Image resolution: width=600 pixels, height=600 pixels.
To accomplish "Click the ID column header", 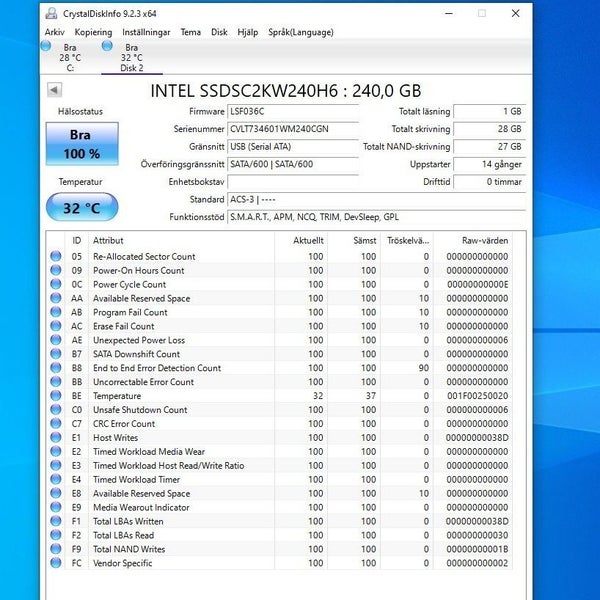I will coord(77,240).
